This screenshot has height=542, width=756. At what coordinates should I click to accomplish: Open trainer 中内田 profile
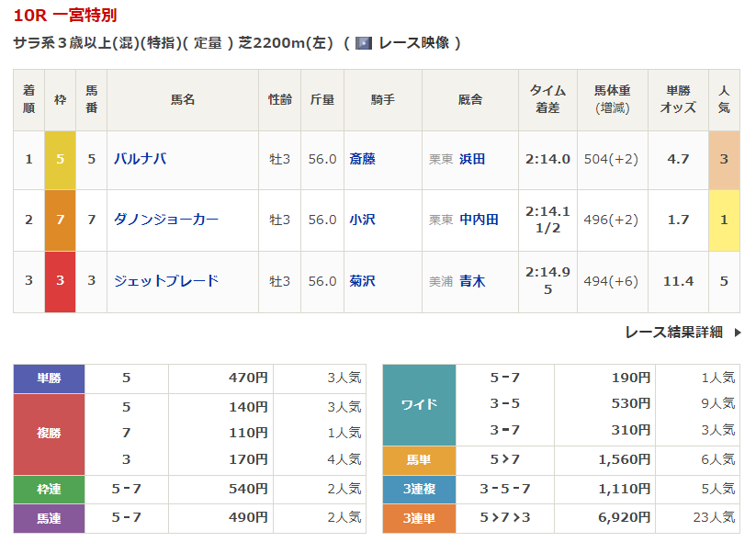479,220
